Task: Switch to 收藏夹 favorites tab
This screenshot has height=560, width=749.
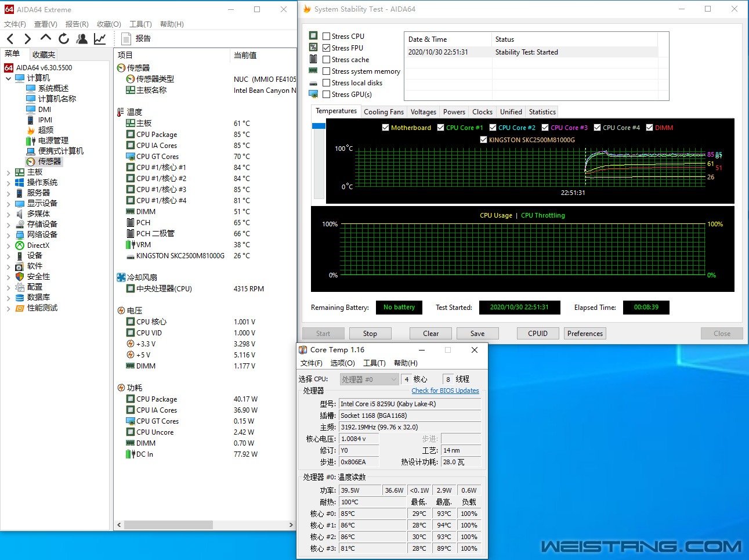Action: 44,55
